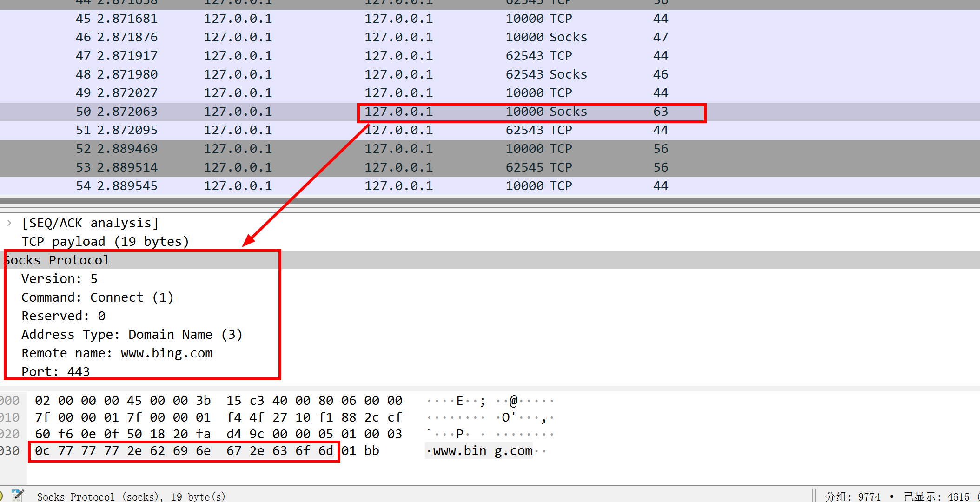This screenshot has width=980, height=502.
Task: Click destination port 10000 in packet 50 row
Action: 525,112
